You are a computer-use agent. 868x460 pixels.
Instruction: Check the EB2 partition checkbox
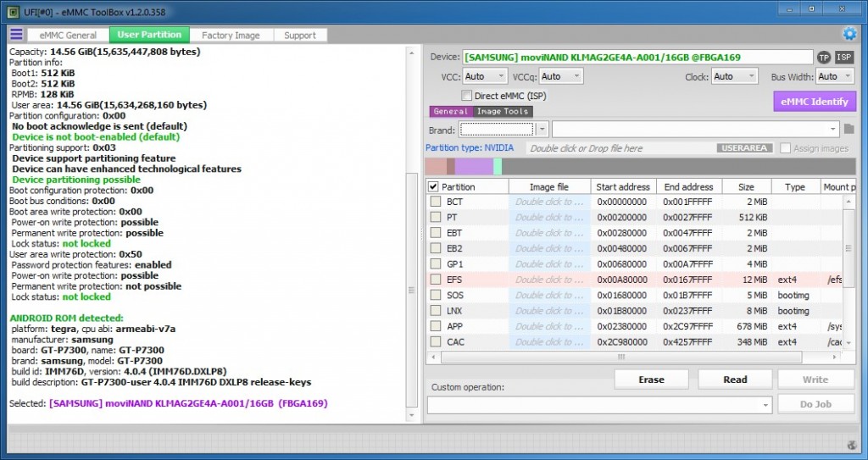(x=436, y=248)
